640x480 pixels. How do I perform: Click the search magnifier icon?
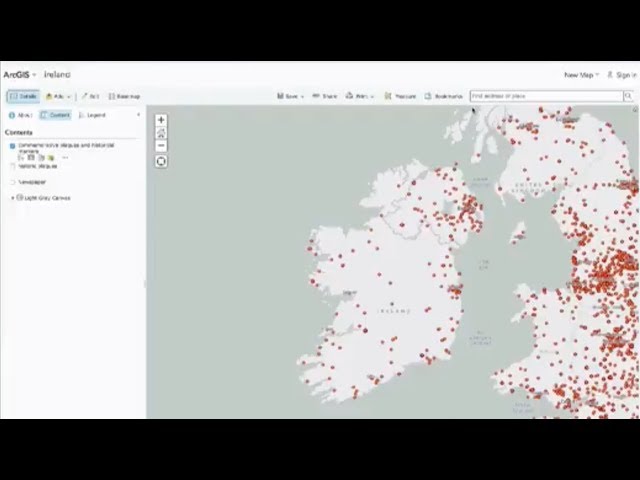pos(628,96)
